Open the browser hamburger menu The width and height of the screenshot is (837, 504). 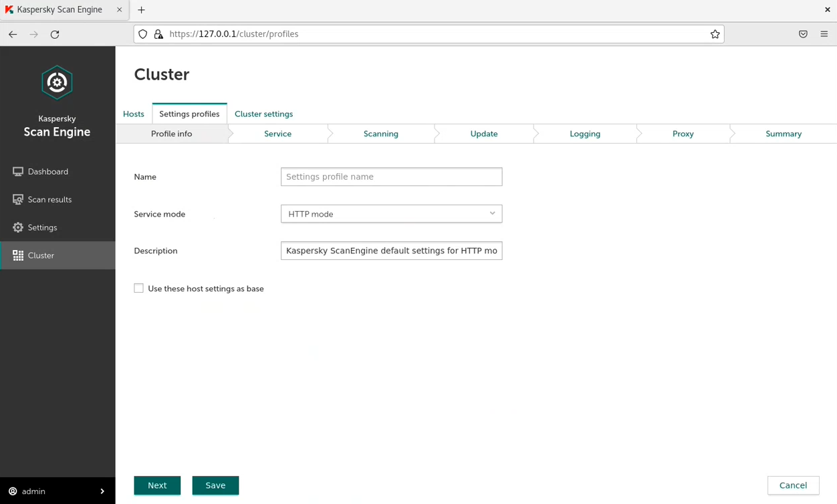(x=824, y=34)
